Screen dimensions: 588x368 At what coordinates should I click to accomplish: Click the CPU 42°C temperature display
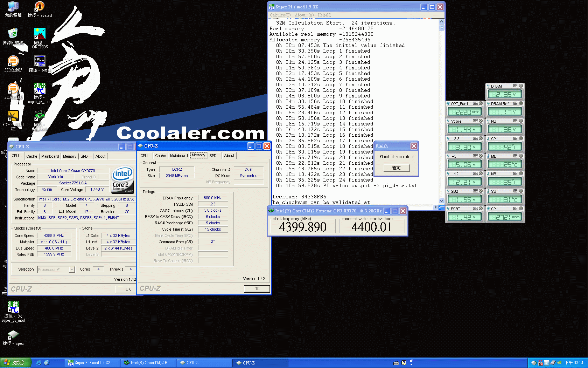[x=505, y=147]
